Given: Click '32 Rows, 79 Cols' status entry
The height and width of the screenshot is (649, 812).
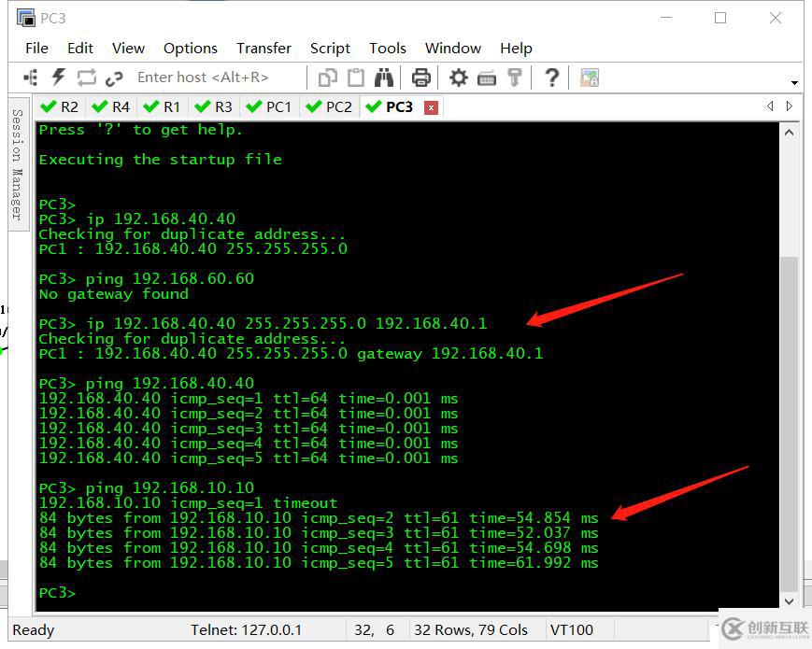Looking at the screenshot, I should 471,629.
